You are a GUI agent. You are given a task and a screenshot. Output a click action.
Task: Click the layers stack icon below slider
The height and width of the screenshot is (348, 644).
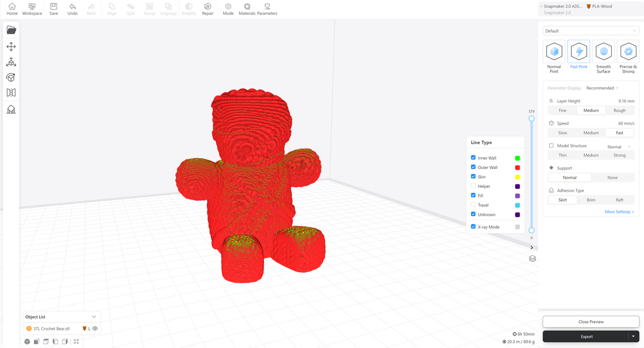click(x=532, y=259)
